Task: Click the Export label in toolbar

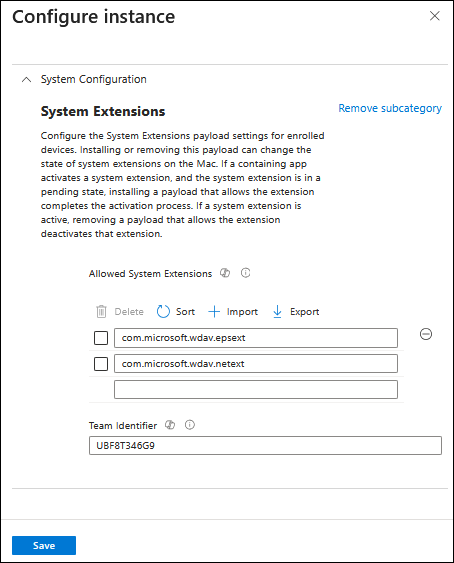Action: 305,312
